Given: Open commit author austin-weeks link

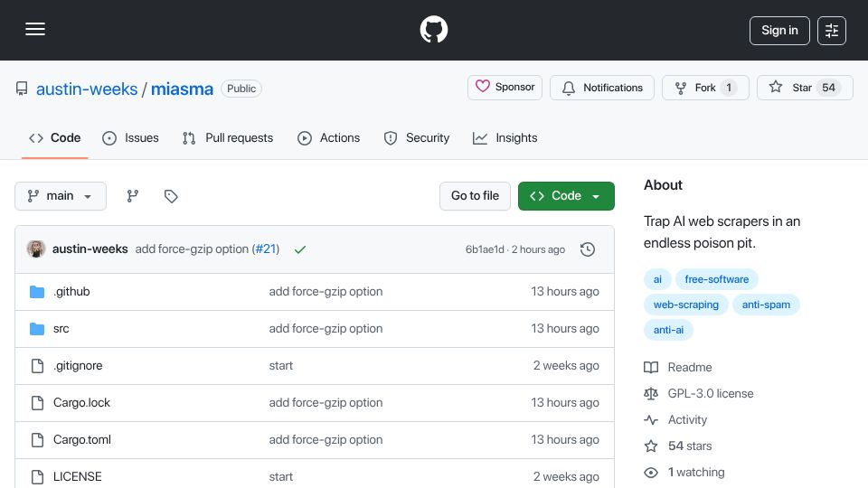Looking at the screenshot, I should click(90, 249).
